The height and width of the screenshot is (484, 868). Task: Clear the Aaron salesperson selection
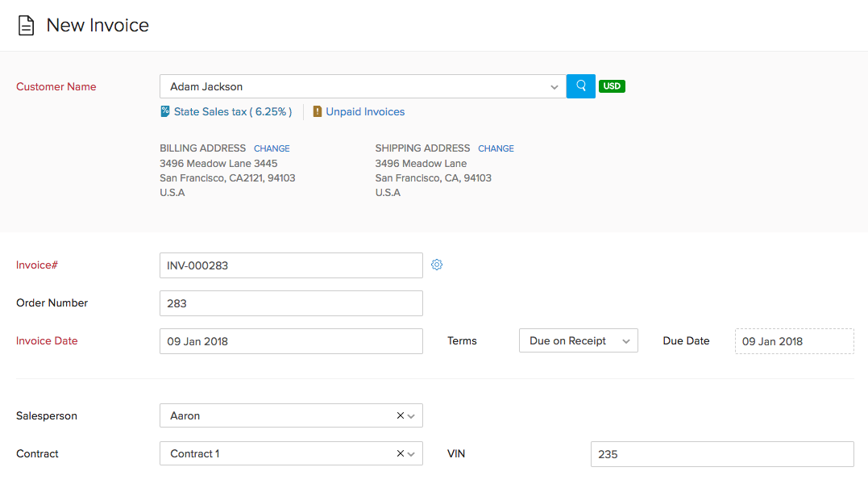(401, 416)
